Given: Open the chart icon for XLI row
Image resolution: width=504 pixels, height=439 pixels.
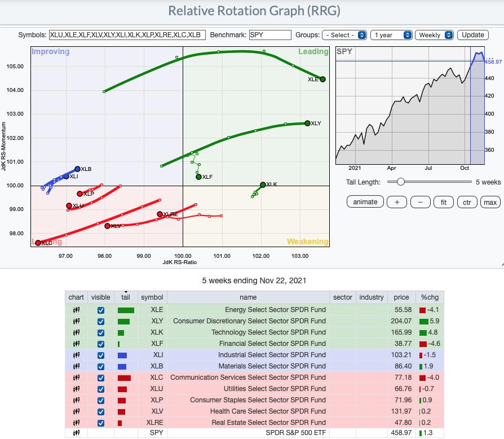Looking at the screenshot, I should (x=76, y=355).
